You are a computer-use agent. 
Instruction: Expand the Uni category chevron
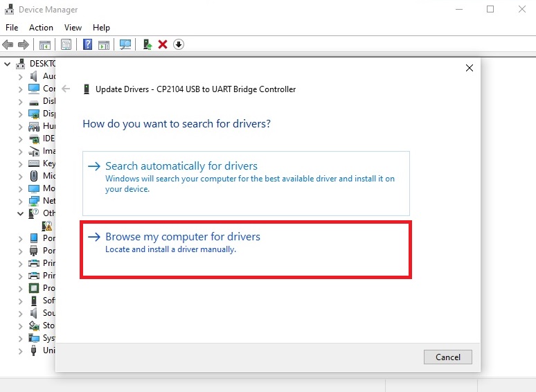click(21, 351)
